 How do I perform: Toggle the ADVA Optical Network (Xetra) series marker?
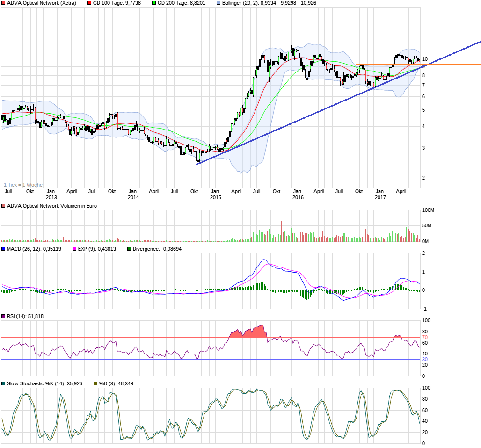[3, 3]
